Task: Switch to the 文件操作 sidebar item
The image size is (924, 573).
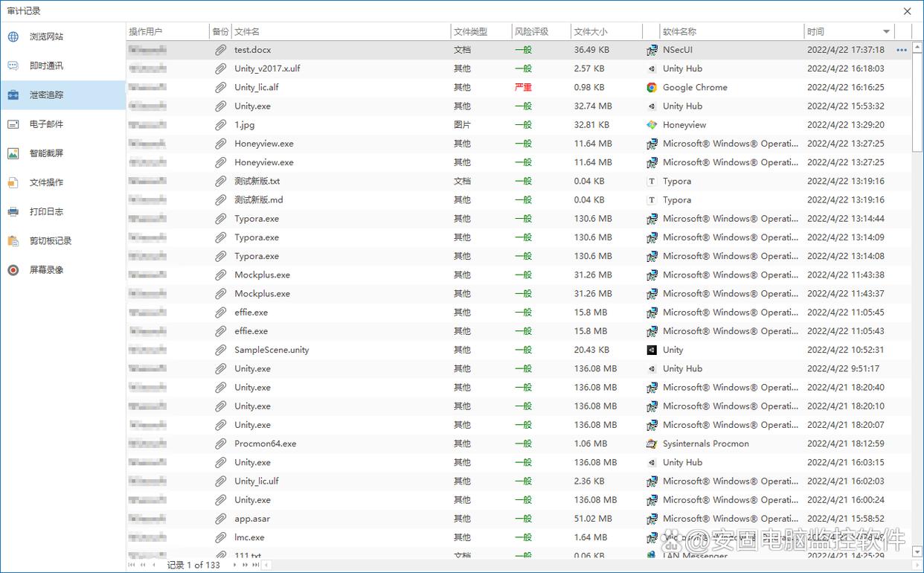Action: [x=46, y=182]
